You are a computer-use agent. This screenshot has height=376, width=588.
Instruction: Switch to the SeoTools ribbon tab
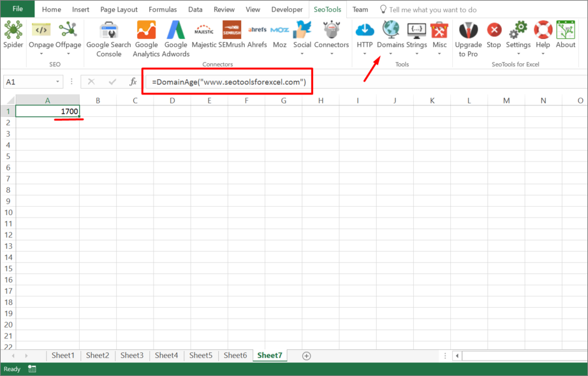click(327, 9)
